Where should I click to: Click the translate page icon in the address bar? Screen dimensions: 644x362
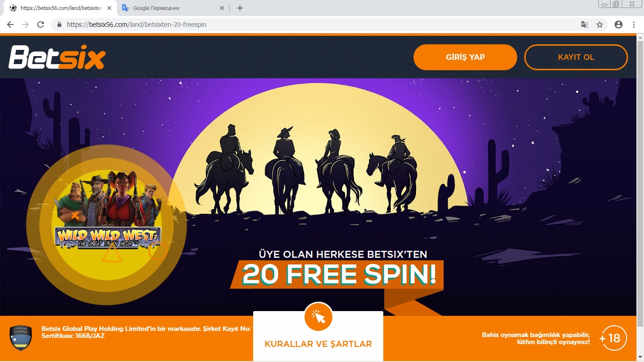(584, 25)
